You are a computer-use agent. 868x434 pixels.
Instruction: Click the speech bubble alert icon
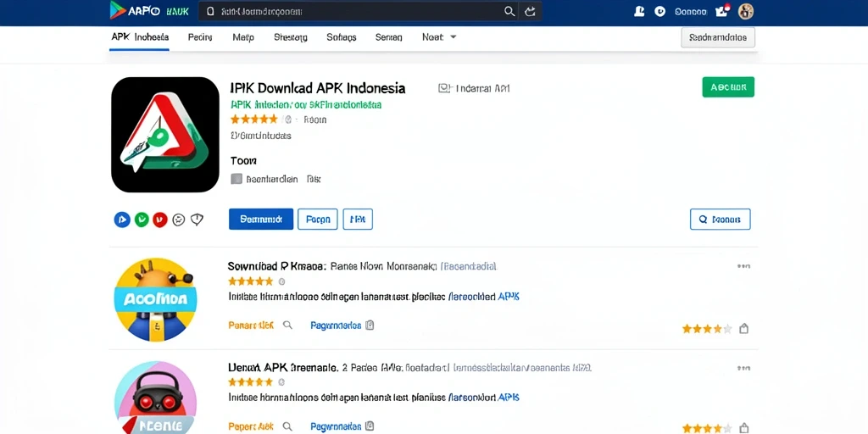197,220
